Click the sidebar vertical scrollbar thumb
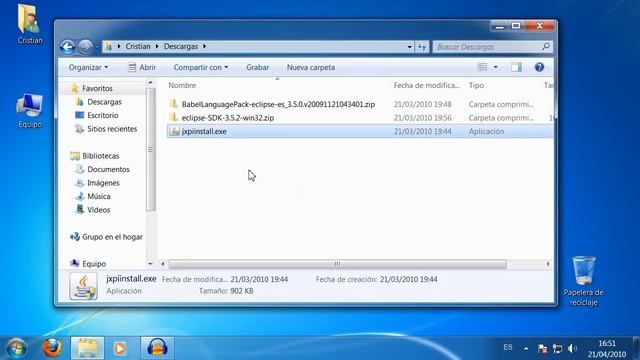The width and height of the screenshot is (640, 360). 150,149
